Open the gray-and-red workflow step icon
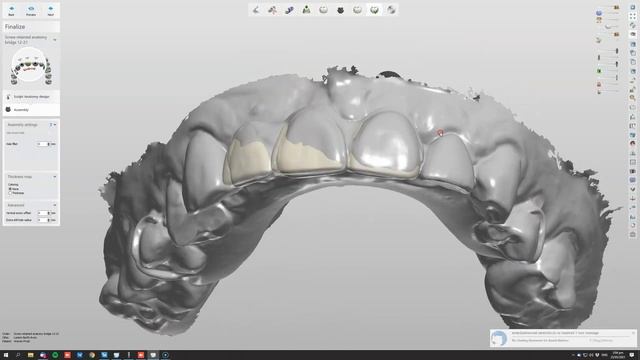640x360 pixels. click(x=272, y=10)
